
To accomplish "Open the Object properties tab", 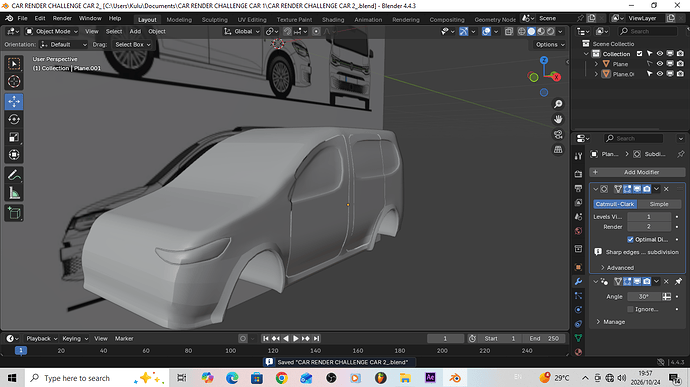I will click(x=578, y=267).
